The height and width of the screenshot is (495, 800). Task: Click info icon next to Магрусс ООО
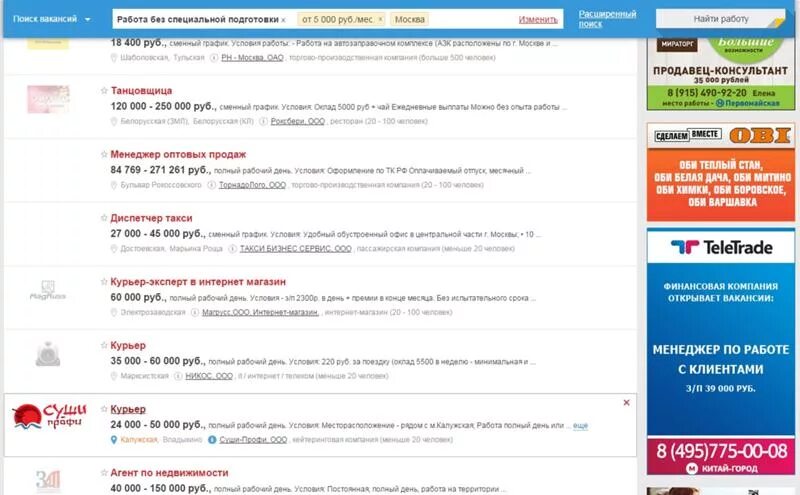[x=195, y=312]
